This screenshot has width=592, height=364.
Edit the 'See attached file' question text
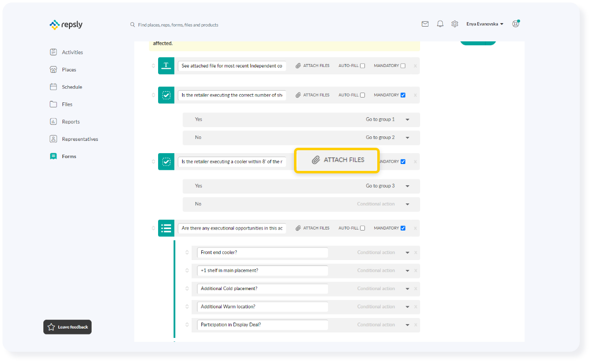232,66
